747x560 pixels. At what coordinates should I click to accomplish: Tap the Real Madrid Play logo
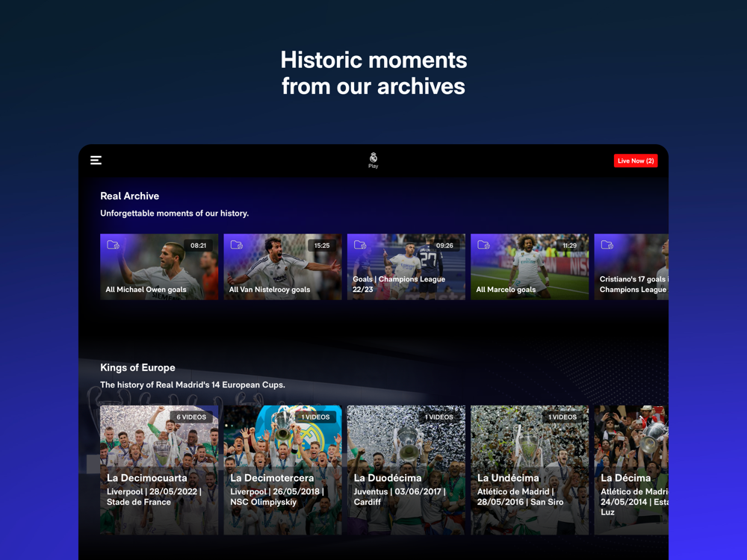click(373, 160)
